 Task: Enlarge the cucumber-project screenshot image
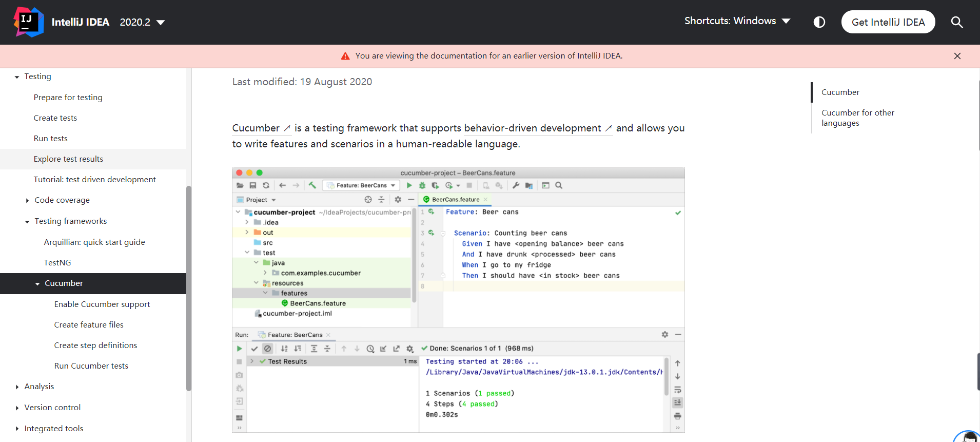tap(458, 300)
